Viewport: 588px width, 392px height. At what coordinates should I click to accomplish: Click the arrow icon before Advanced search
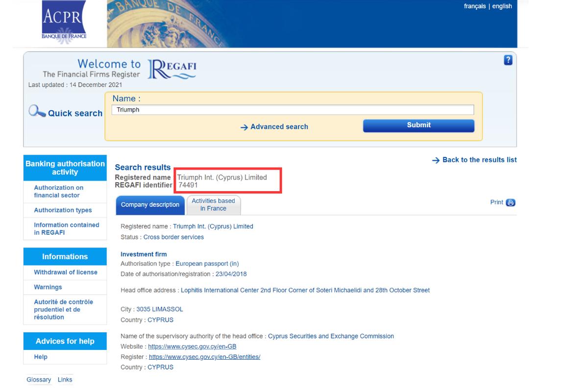tap(244, 127)
